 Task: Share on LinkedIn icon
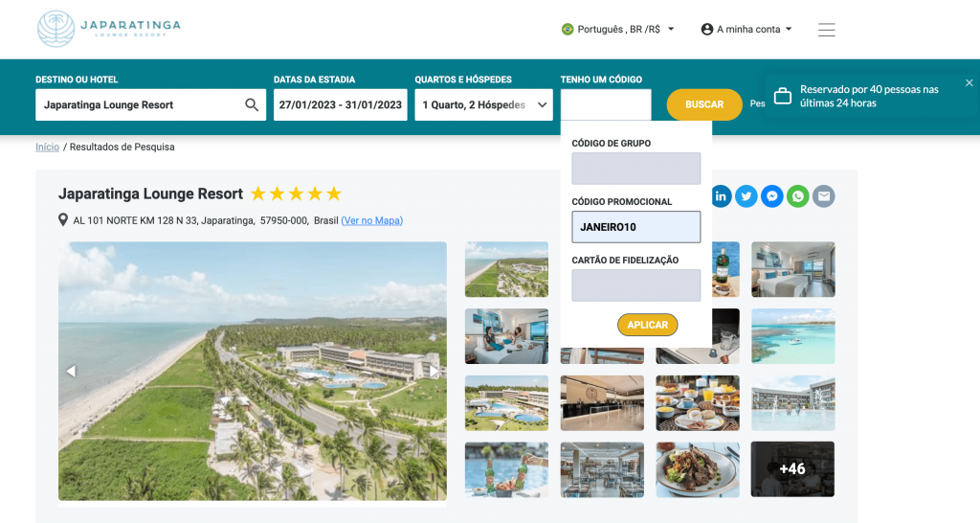[x=720, y=196]
